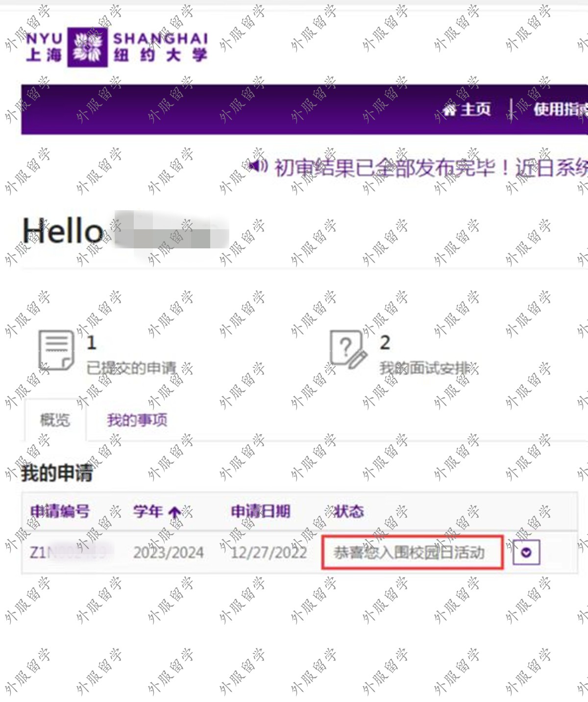Open the 使用指南 menu item
This screenshot has width=588, height=702.
(x=560, y=109)
